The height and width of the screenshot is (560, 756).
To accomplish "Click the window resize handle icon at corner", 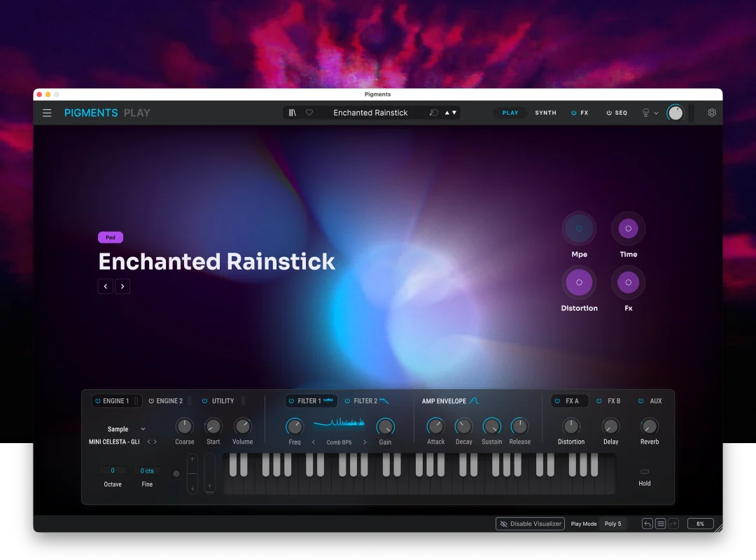I will click(718, 528).
